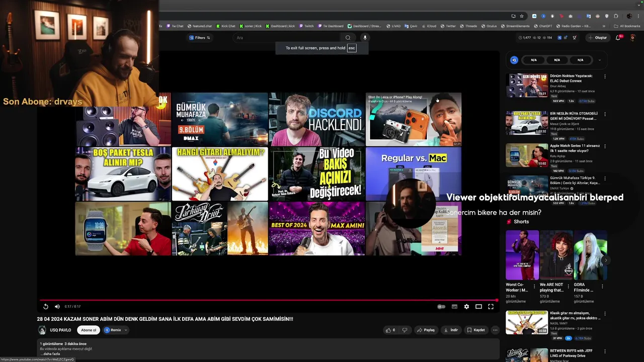Open the Tw Chat bookmark
Viewport: 644px width, 362px height.
(175, 26)
